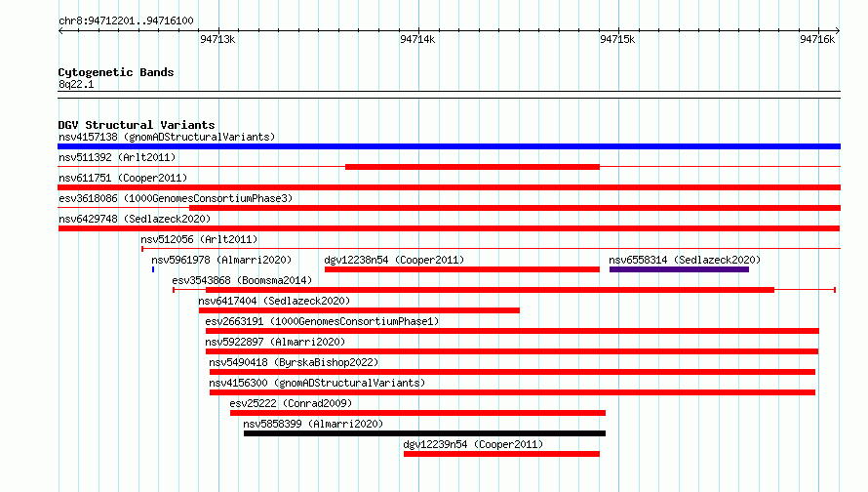Open esv3618086 (1000GenomesConsortiumPhase3) label
This screenshot has height=492, width=868.
coord(176,198)
